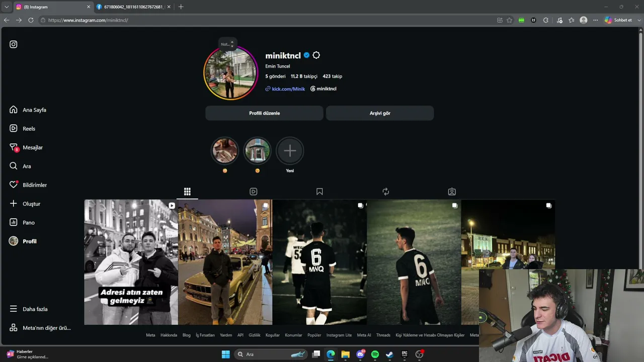Switch to the reposts tab icon
The height and width of the screenshot is (362, 644).
[x=386, y=192]
